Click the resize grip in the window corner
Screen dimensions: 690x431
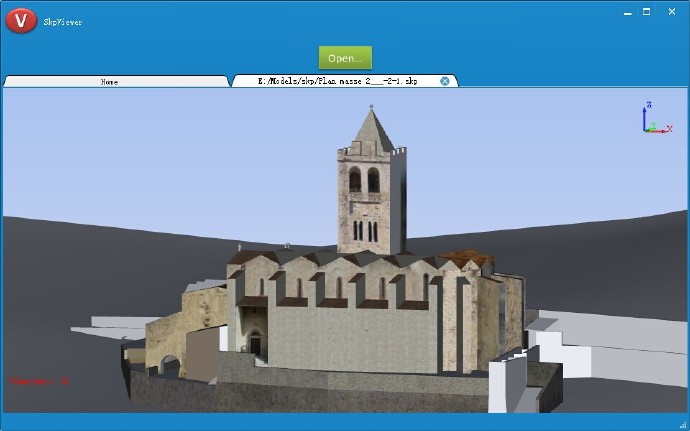click(683, 424)
